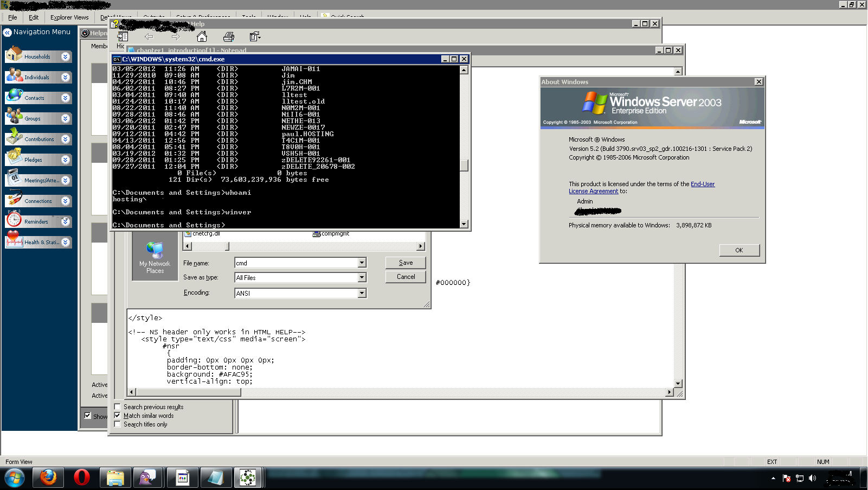Expand the Contacts section chevron

65,98
